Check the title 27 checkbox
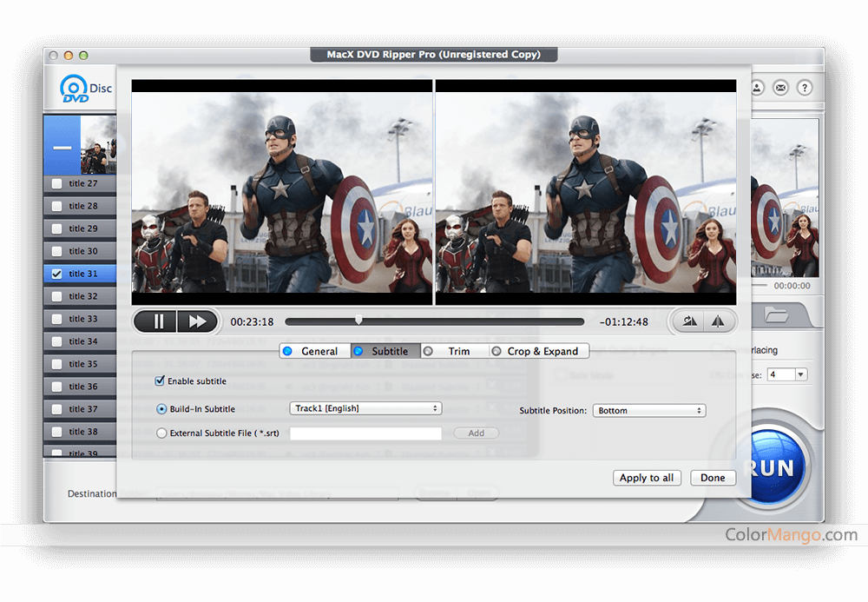Viewport: 868px width, 602px height. tap(56, 183)
